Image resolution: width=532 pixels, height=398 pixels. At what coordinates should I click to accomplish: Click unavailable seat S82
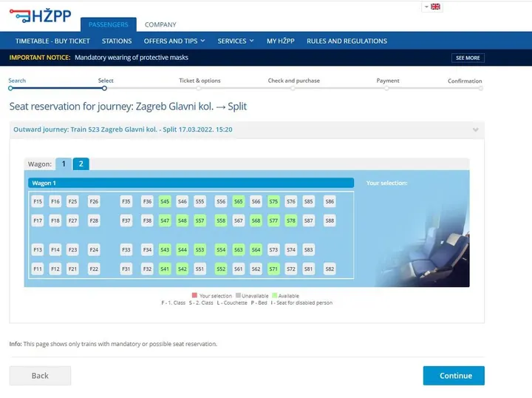[x=330, y=269]
